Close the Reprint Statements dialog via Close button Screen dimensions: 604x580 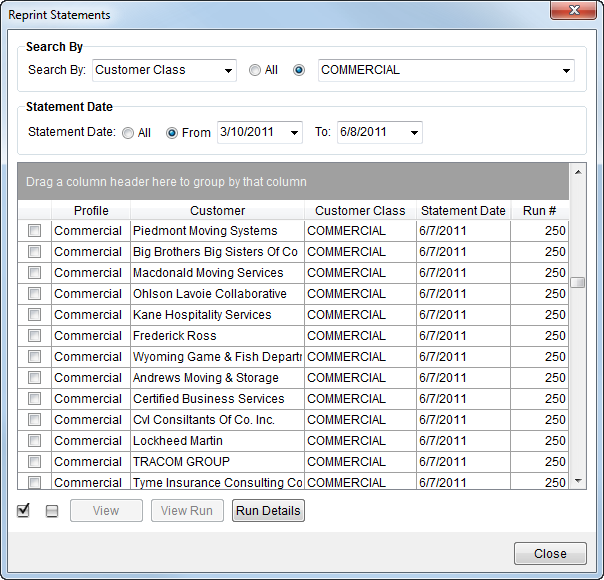click(x=550, y=553)
